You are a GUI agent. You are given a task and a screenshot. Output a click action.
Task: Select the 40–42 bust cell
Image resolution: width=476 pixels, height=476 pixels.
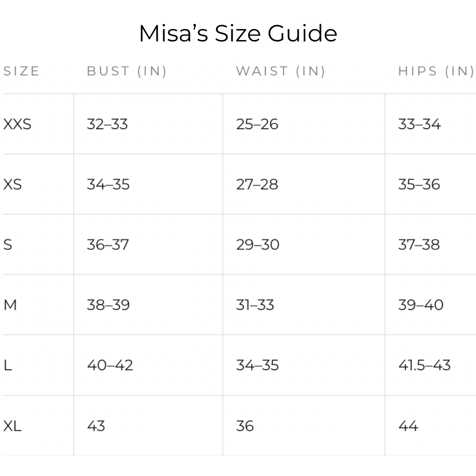(x=110, y=365)
